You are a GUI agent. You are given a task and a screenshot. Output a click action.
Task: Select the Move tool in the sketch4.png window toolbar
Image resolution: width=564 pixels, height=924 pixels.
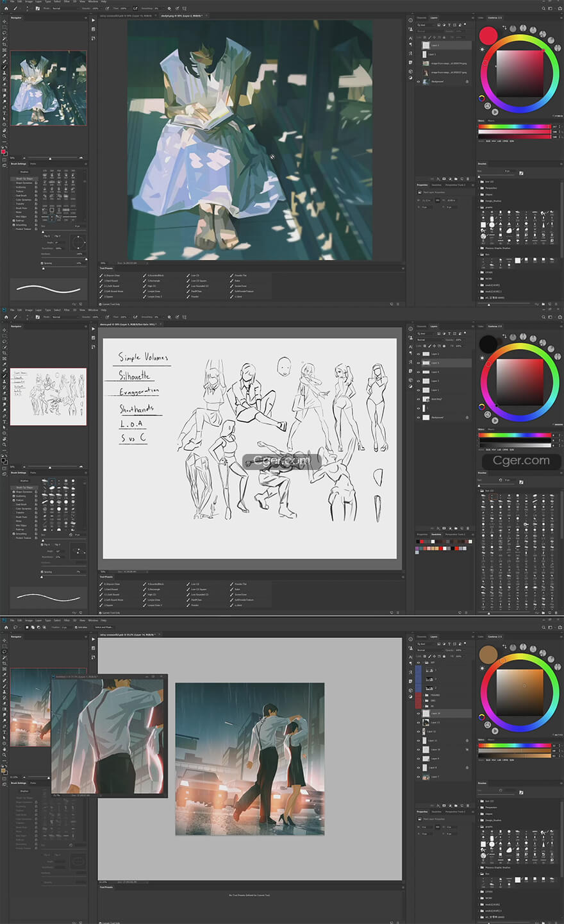4,22
